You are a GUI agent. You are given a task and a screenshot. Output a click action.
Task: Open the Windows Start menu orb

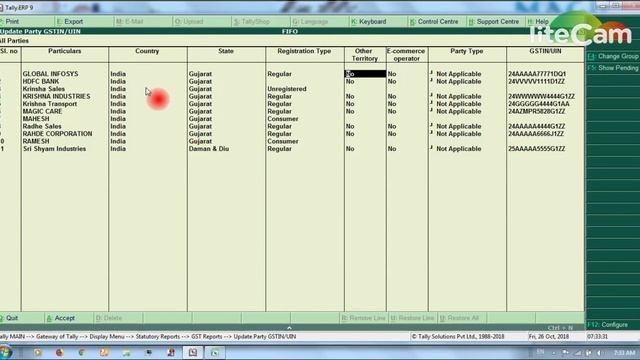coord(5,352)
